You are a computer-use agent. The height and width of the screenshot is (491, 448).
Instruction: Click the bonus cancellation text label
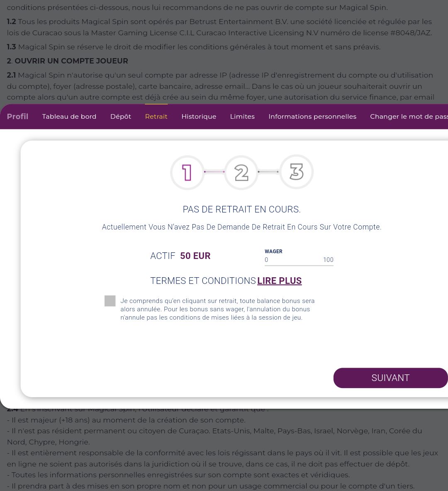pyautogui.click(x=218, y=309)
